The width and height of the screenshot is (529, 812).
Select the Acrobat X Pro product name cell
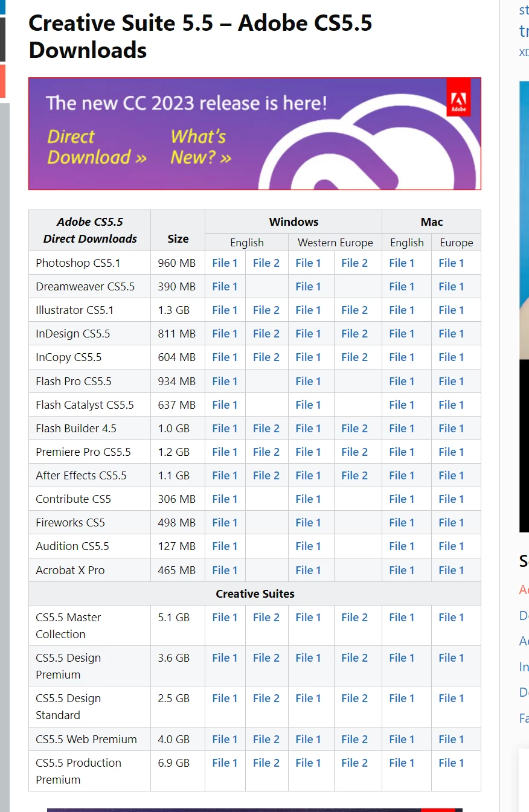90,570
